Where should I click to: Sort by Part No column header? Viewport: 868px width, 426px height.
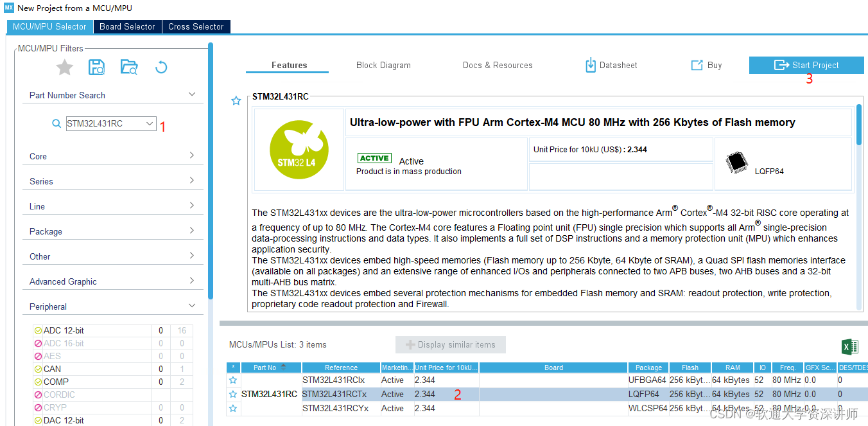(x=270, y=368)
